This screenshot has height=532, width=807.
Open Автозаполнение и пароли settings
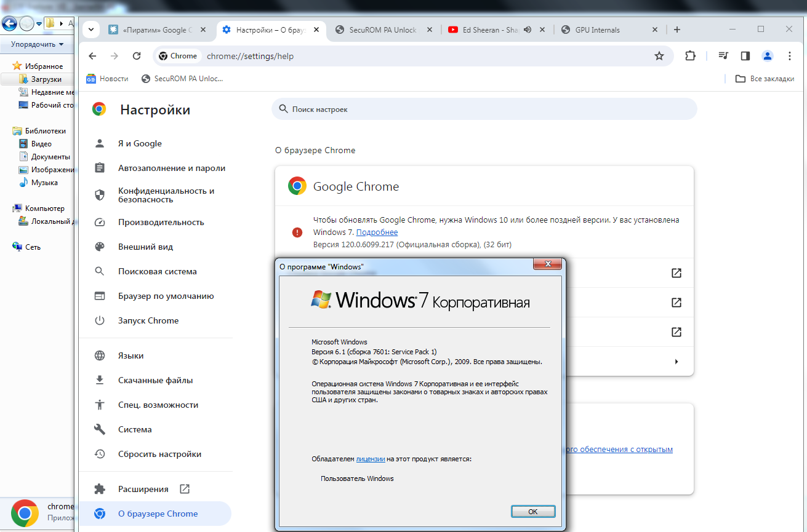coord(155,168)
